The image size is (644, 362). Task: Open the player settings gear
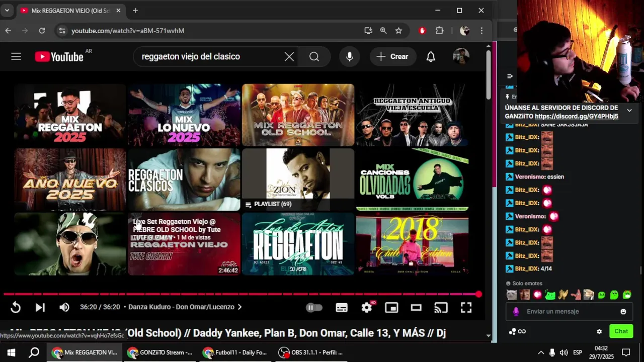click(x=367, y=307)
